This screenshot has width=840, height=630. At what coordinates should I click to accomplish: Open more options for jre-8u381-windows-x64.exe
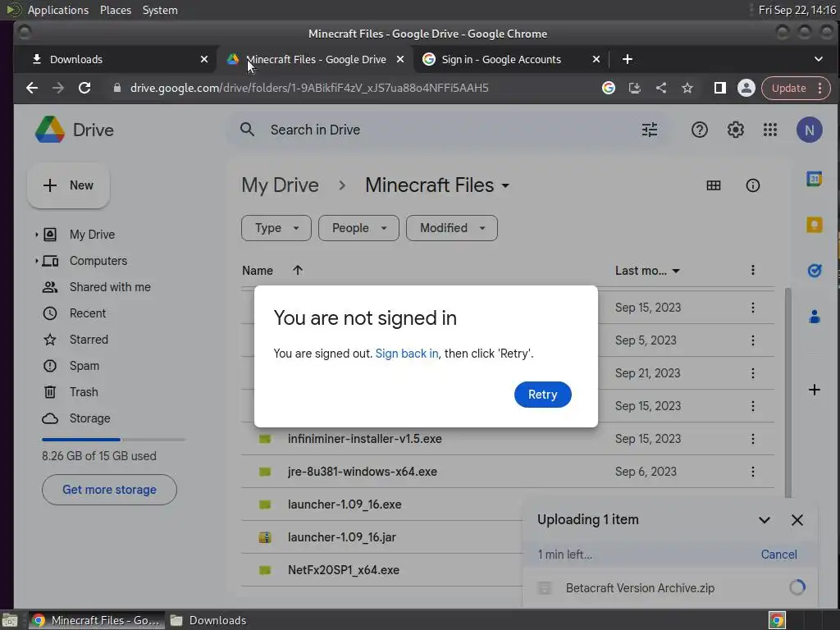coord(753,472)
